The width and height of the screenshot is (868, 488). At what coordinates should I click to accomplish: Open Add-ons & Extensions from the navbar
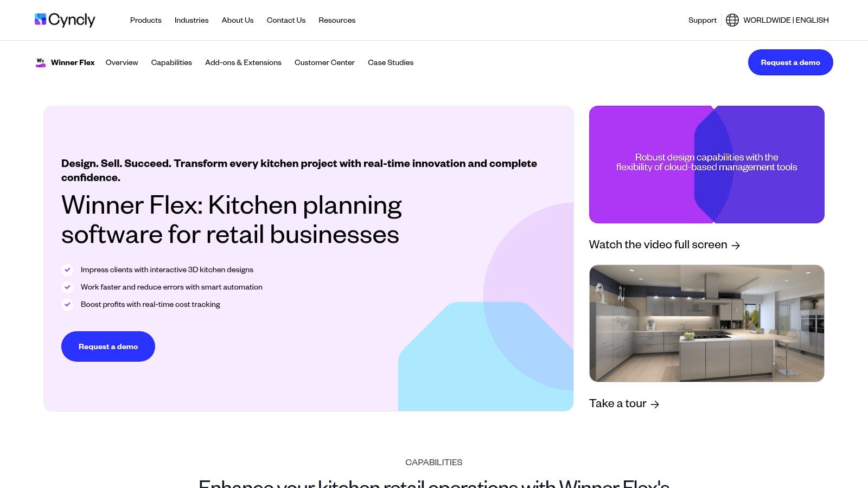coord(243,62)
